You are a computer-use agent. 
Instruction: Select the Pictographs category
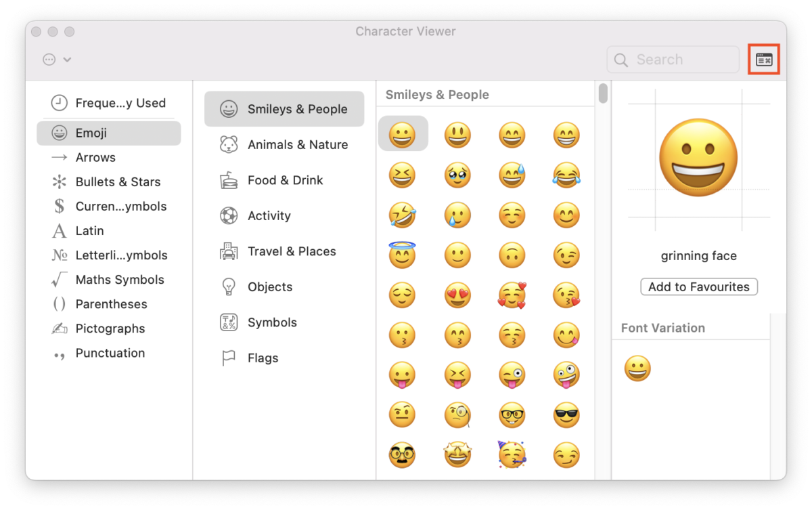coord(108,328)
